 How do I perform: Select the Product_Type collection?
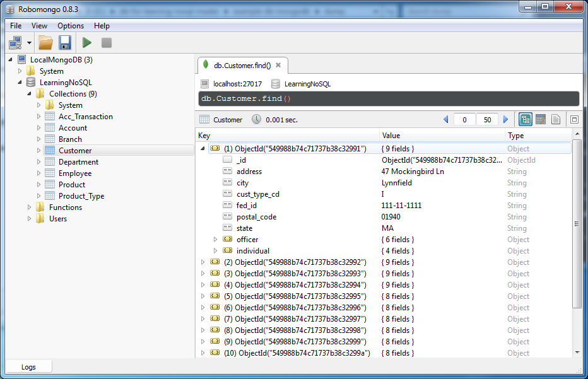[x=81, y=195]
